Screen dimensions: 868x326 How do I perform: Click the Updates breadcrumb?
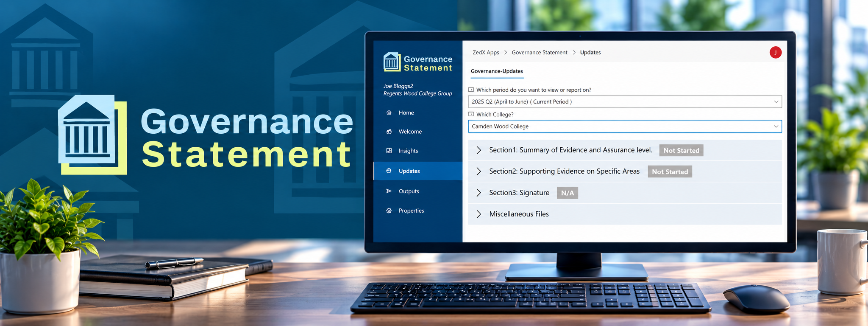590,53
